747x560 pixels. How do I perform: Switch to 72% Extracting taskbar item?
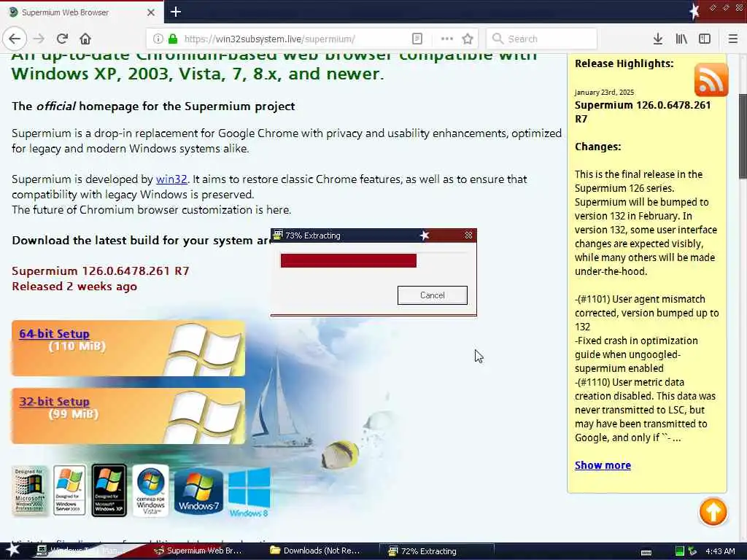click(x=436, y=551)
